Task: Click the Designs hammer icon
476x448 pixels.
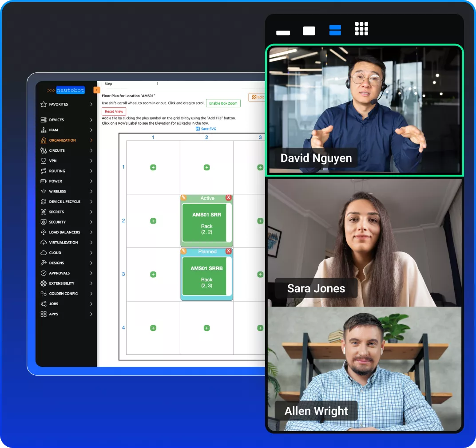Action: click(x=44, y=263)
